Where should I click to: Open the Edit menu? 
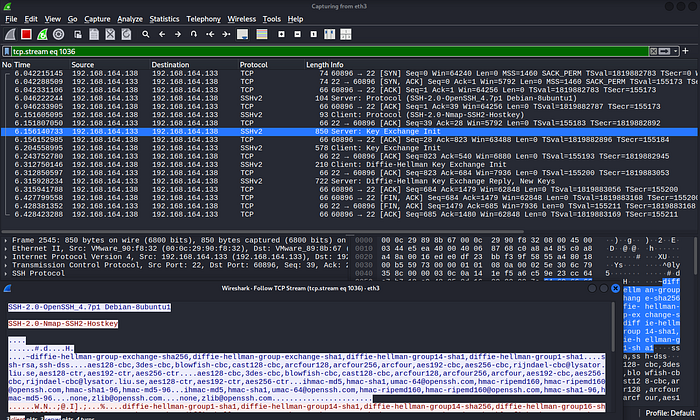click(31, 19)
